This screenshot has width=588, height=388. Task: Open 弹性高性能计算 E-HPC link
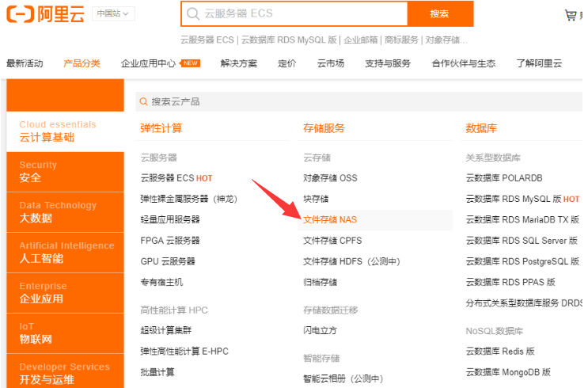[184, 352]
